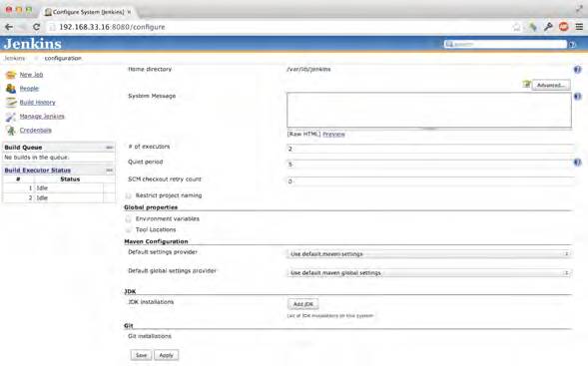
Task: Open help for Home directory
Action: point(577,69)
